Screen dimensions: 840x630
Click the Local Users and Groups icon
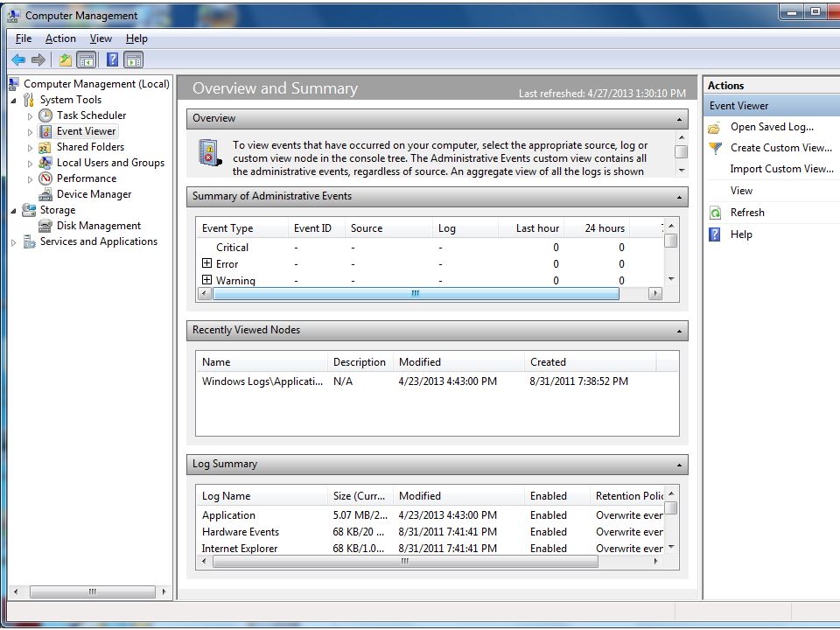pyautogui.click(x=45, y=163)
